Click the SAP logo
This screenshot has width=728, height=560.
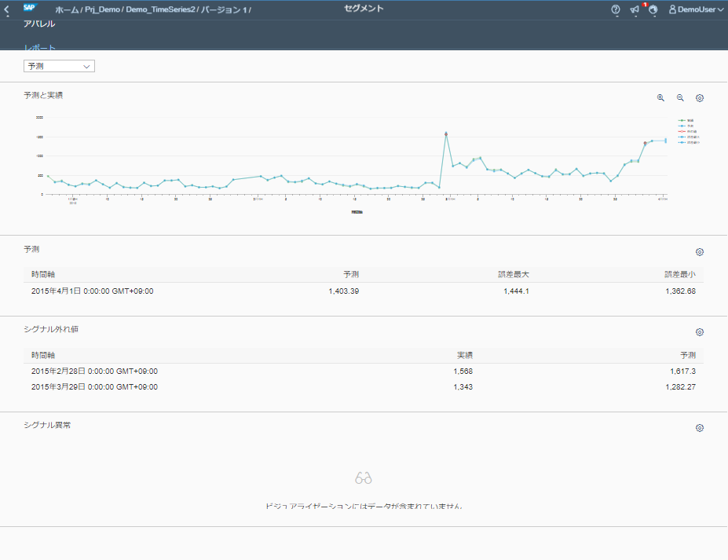tap(30, 7)
